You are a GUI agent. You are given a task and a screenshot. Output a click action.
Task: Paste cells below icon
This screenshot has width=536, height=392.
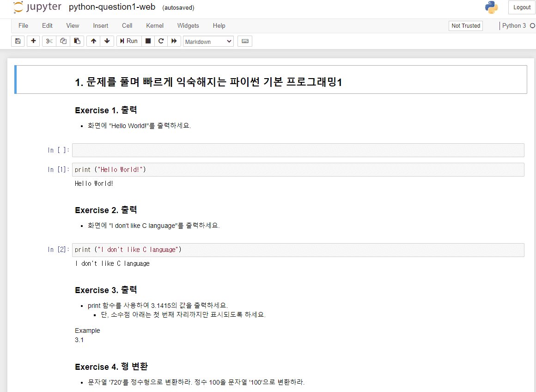[x=77, y=41]
